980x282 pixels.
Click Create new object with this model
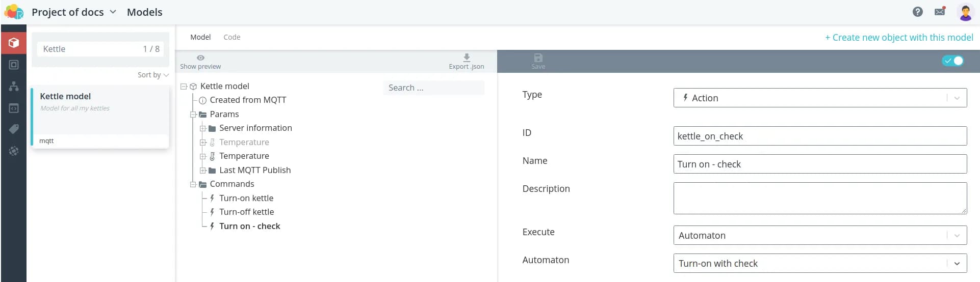click(898, 38)
